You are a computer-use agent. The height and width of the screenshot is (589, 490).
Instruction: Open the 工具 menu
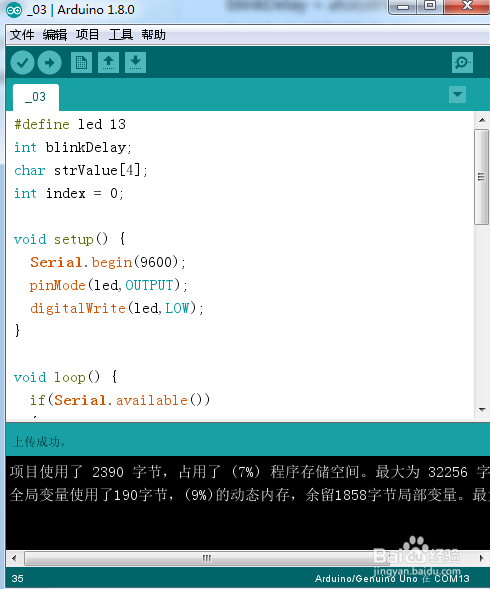pos(121,35)
